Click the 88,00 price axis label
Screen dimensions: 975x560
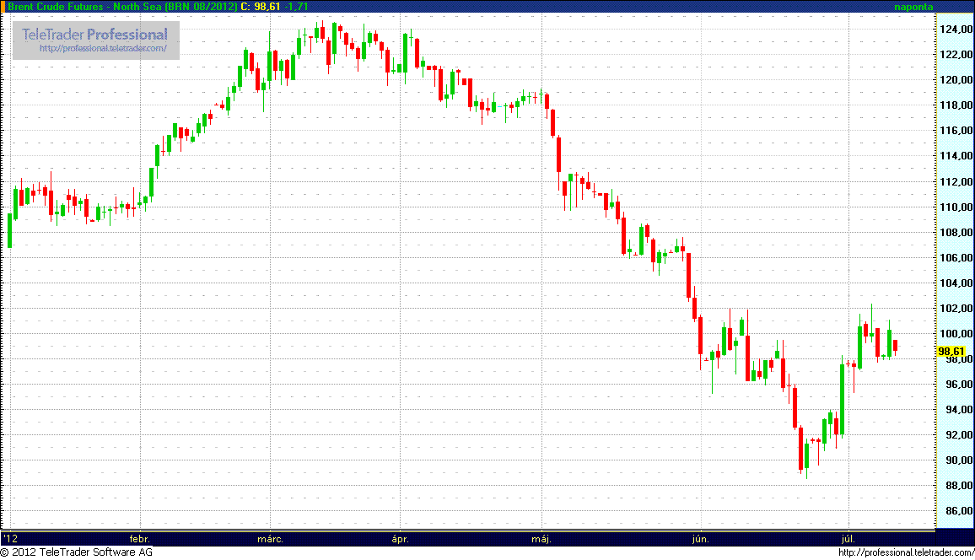(959, 486)
